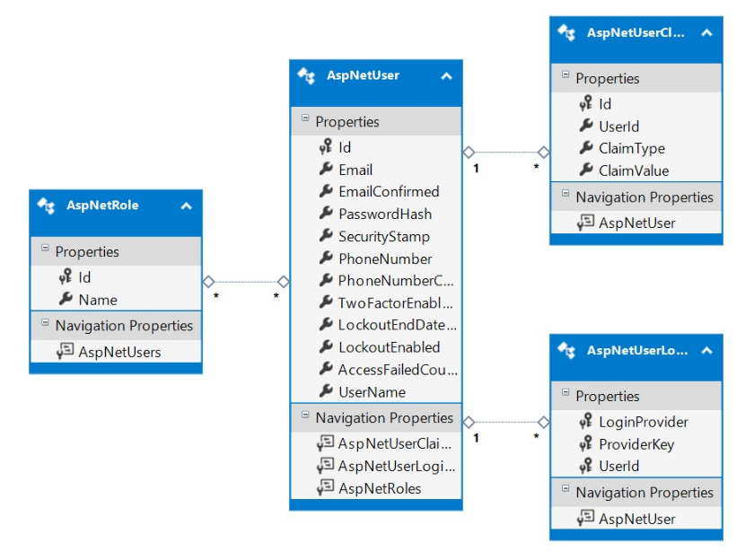Click the wrench icon beside ClaimValue
This screenshot has width=754, height=560.
coord(585,170)
